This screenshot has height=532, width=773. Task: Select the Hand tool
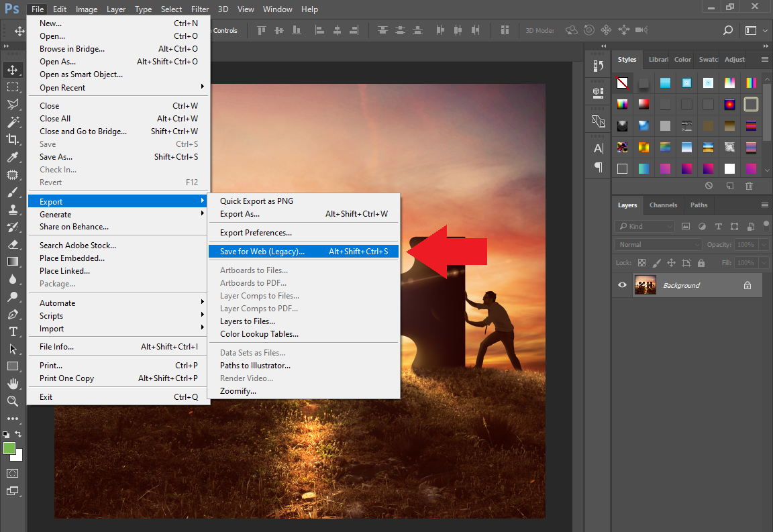pyautogui.click(x=13, y=384)
